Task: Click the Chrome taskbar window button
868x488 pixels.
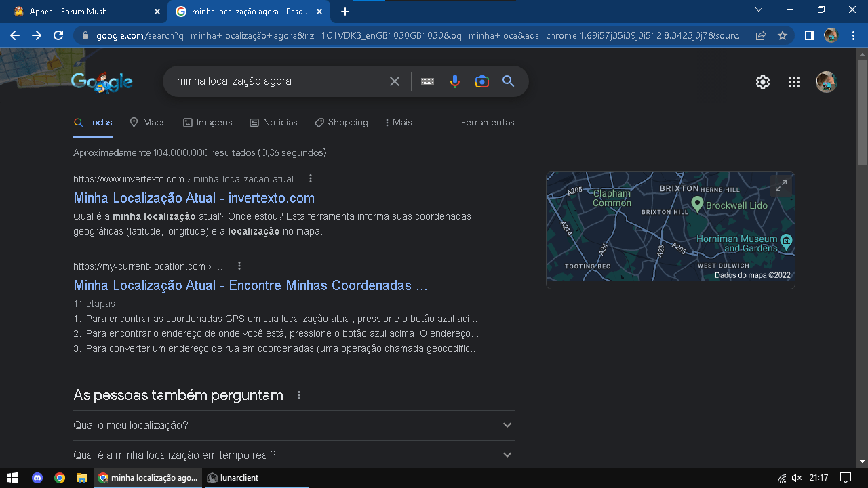Action: pos(149,478)
